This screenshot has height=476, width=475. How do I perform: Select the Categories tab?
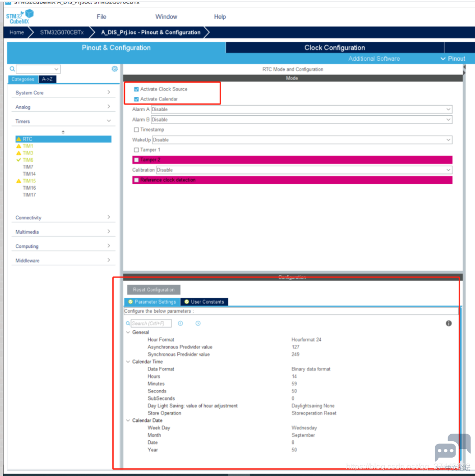(x=23, y=79)
